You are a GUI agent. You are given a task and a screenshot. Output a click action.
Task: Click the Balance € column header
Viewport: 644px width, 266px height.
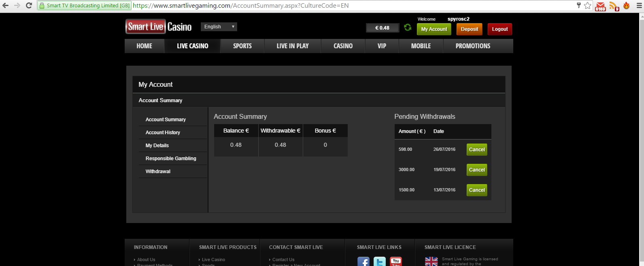(236, 131)
